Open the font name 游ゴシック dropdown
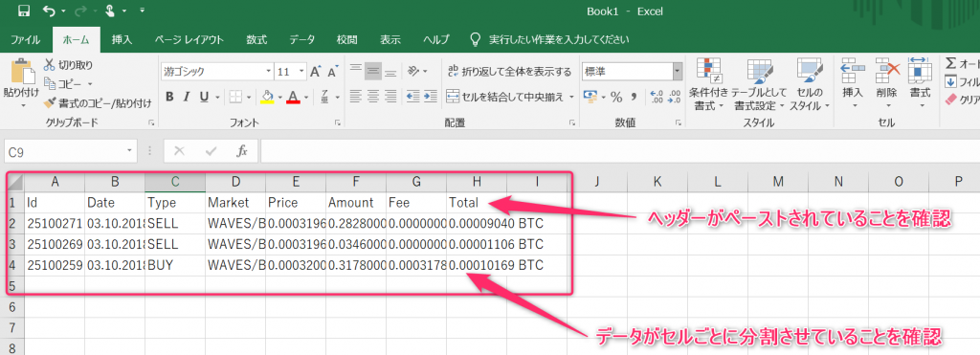The height and width of the screenshot is (355, 980). click(269, 71)
